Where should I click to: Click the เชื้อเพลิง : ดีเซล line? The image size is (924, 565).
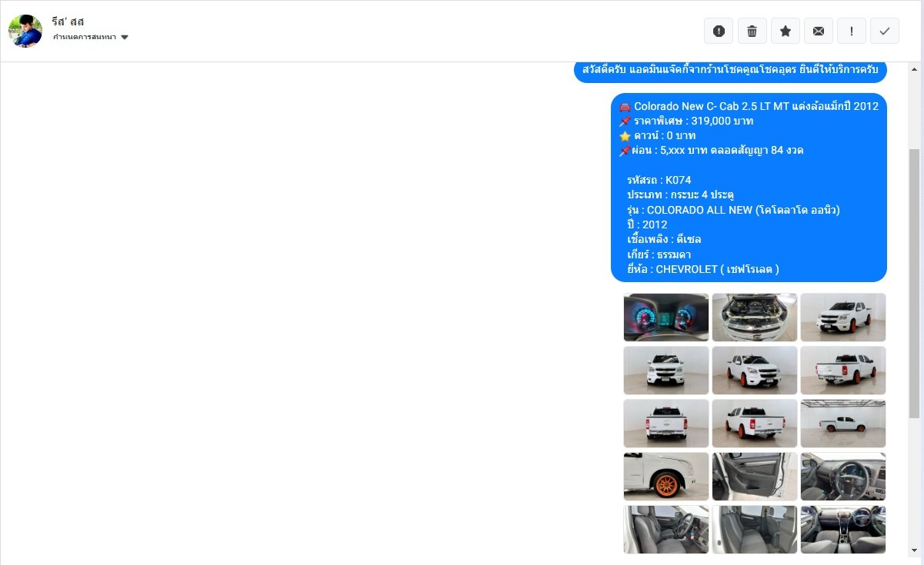pos(664,239)
